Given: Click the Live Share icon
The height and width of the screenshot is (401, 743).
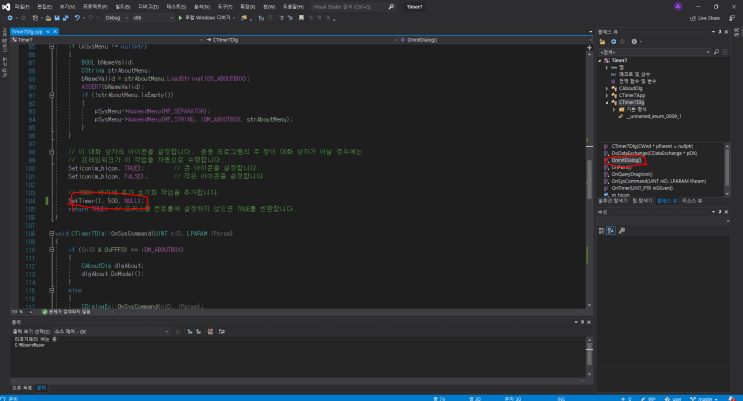Looking at the screenshot, I should [x=693, y=18].
